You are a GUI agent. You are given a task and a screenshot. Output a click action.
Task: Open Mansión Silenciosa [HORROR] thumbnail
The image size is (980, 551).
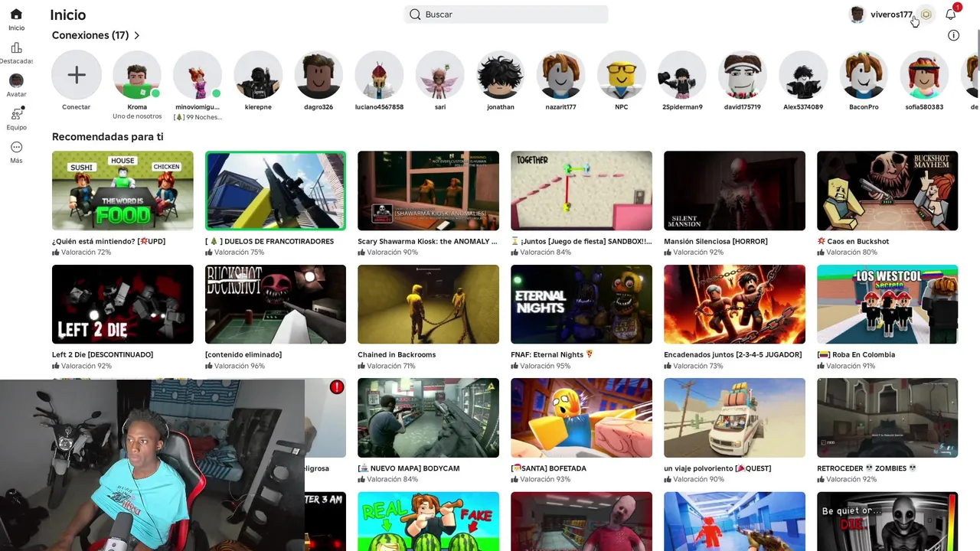(x=734, y=191)
